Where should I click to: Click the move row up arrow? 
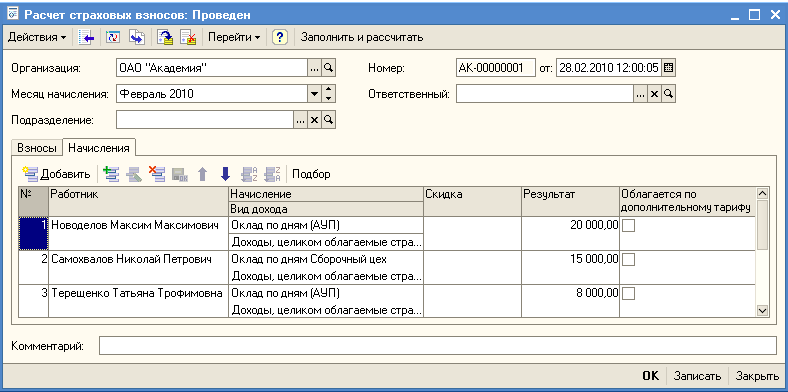click(203, 174)
